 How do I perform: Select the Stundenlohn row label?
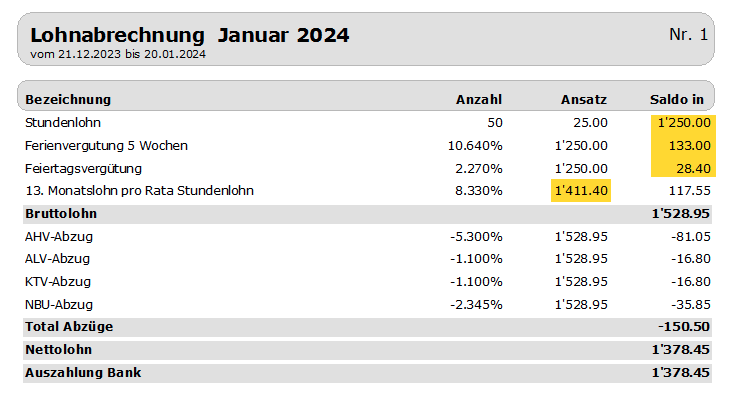[x=63, y=123]
